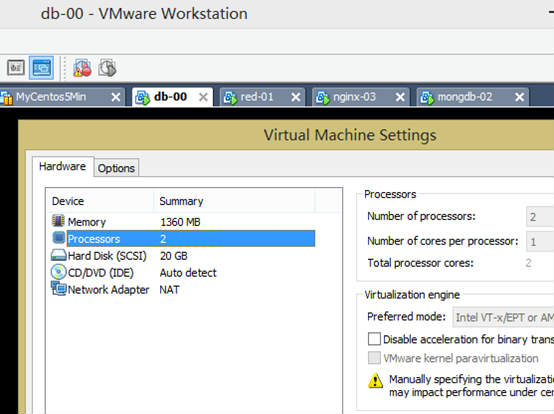The height and width of the screenshot is (414, 554).
Task: Open Number of cores per processor dropdown
Action: click(x=540, y=242)
